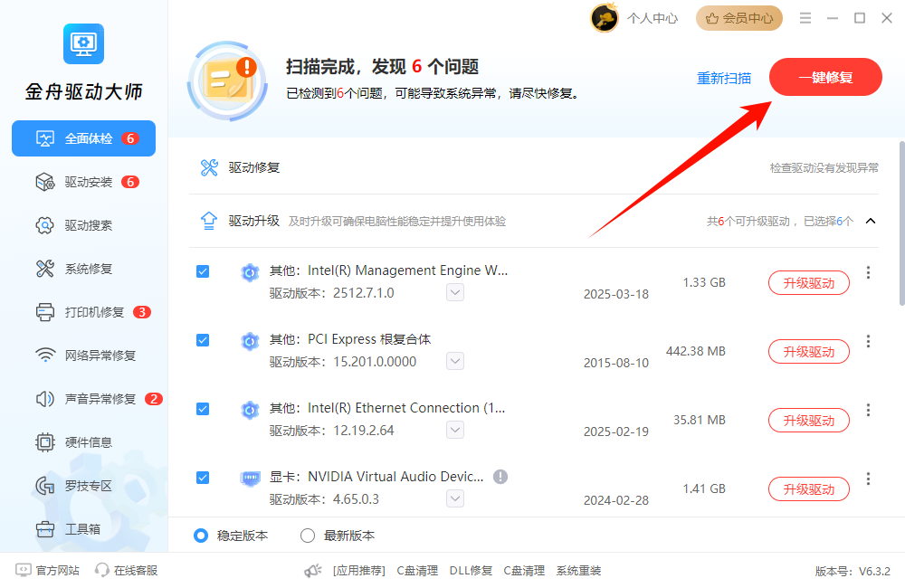Screen dimensions: 905x588
Task: Uncheck the Intel Management Engine driver checkbox
Action: [203, 271]
